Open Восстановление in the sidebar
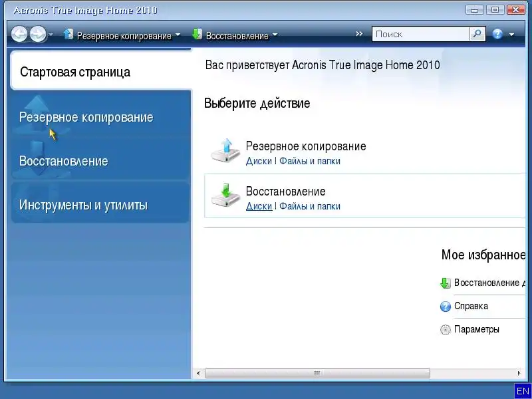 [x=100, y=161]
